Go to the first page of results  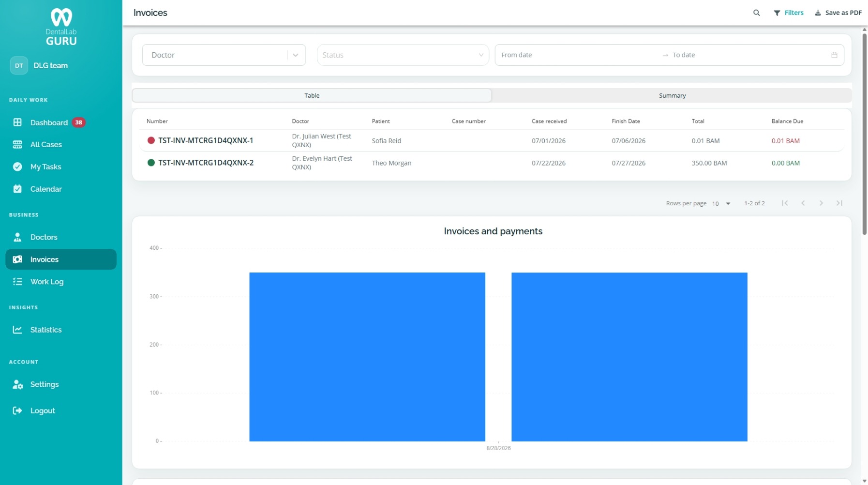(785, 203)
